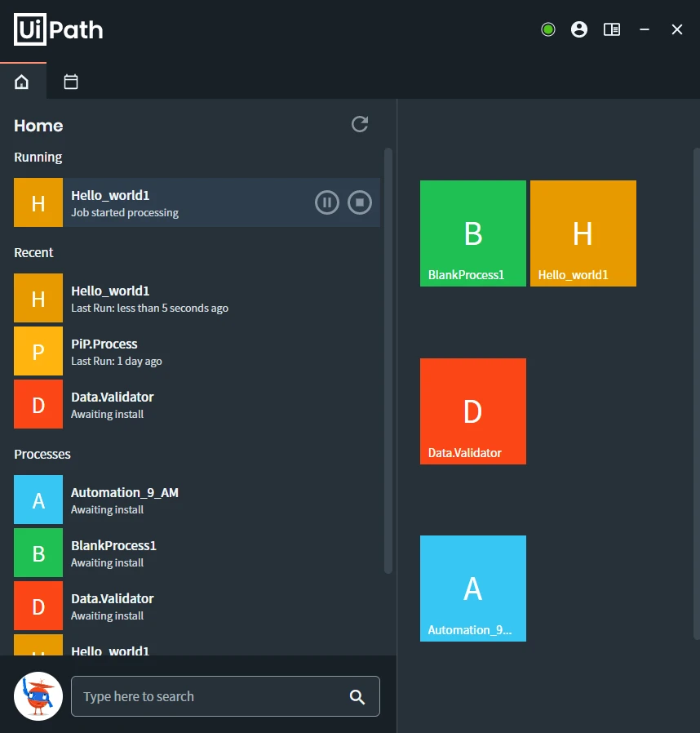Viewport: 700px width, 733px height.
Task: Toggle the side panel layout icon
Action: [x=612, y=29]
